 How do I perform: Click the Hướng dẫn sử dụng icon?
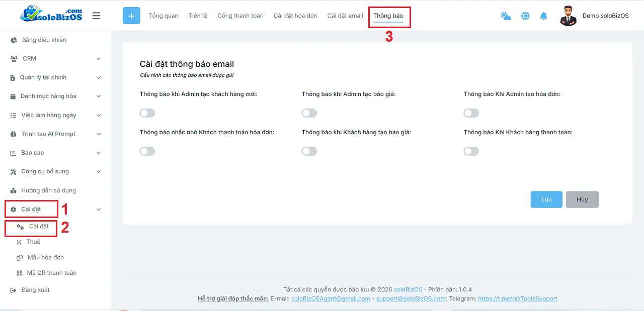[x=14, y=191]
